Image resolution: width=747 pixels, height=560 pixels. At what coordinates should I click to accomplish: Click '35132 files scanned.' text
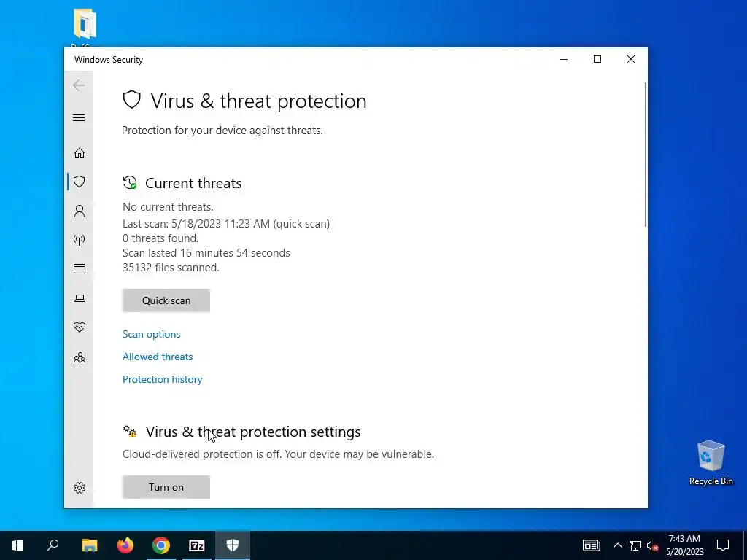click(171, 268)
